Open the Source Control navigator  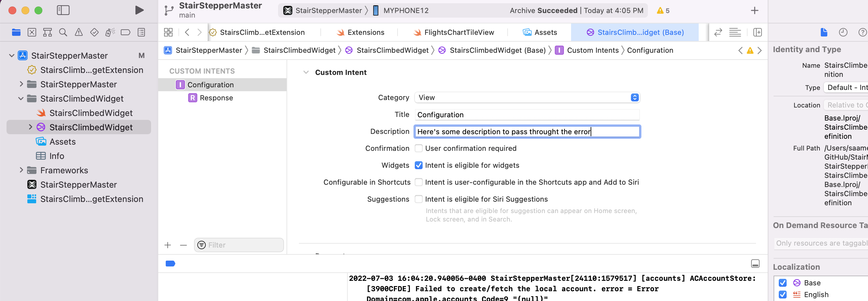pos(32,32)
